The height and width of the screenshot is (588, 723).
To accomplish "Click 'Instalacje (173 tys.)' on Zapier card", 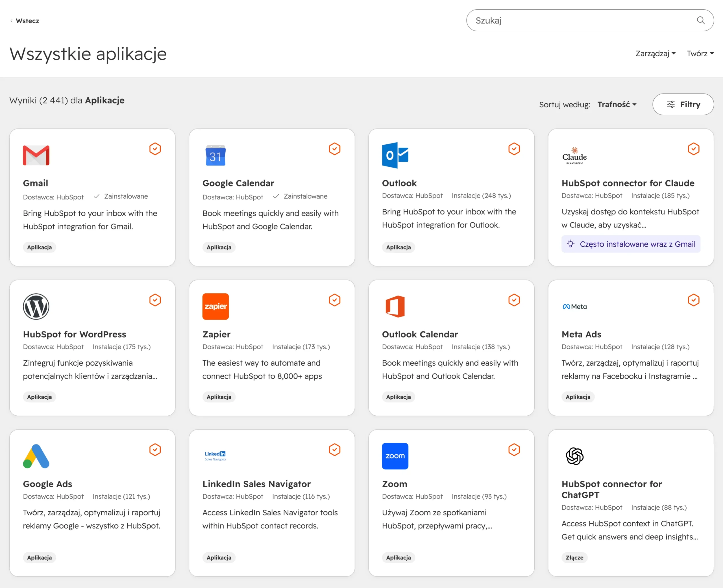I will click(301, 346).
